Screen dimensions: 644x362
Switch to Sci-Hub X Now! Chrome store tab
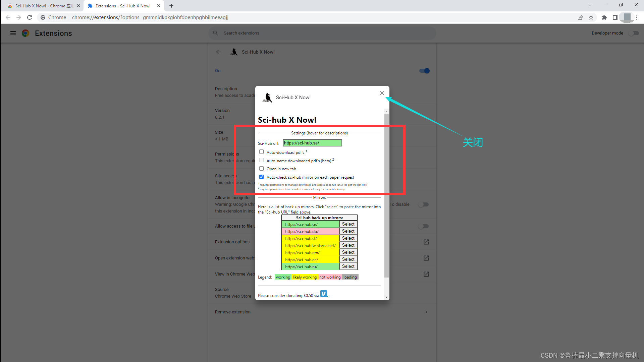[44, 6]
